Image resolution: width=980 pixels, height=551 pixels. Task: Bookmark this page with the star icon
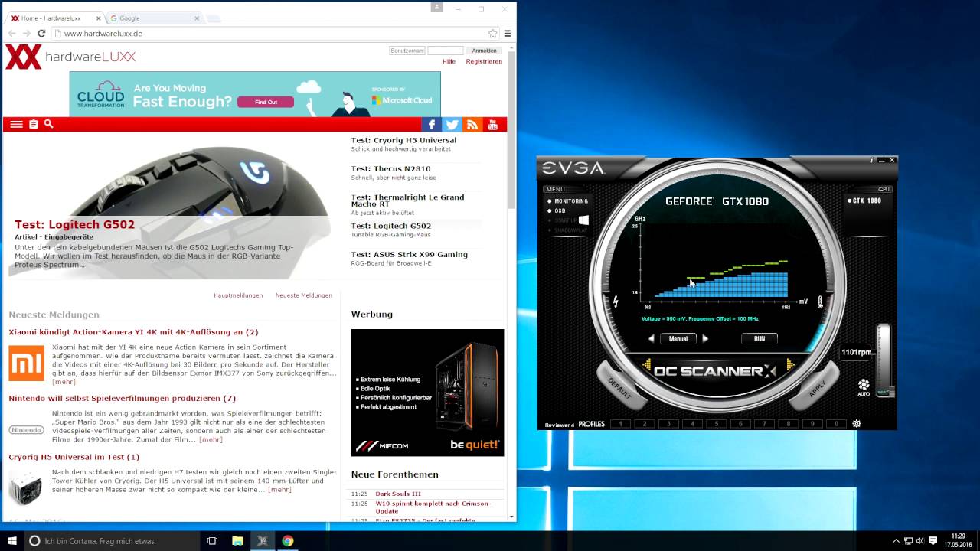[493, 34]
